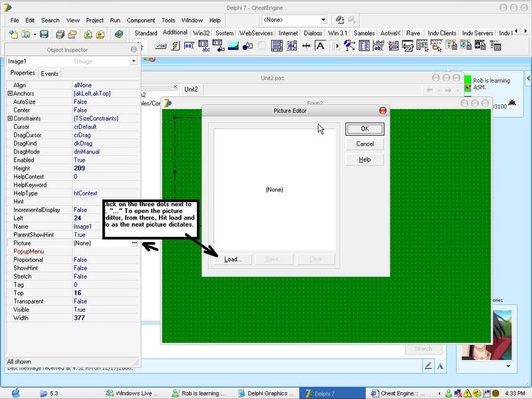Open the Object Inspector component dropdown
Screen dimensions: 532x399
pyautogui.click(x=134, y=61)
